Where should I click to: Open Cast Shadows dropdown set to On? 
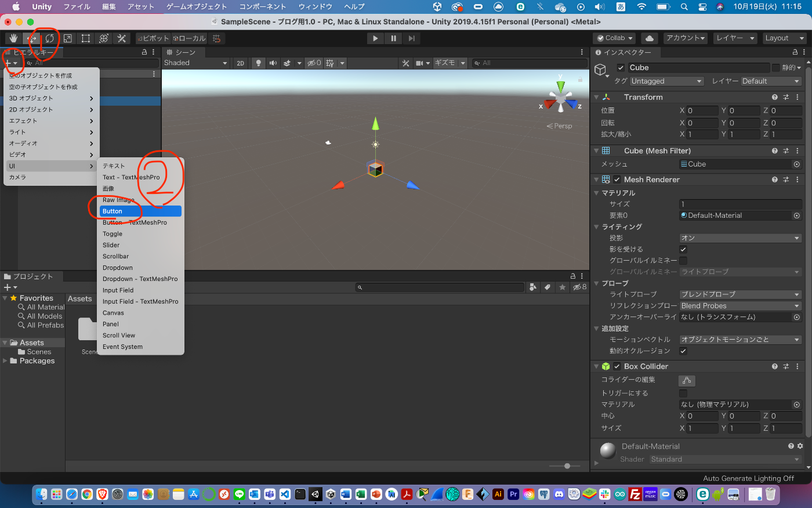741,238
